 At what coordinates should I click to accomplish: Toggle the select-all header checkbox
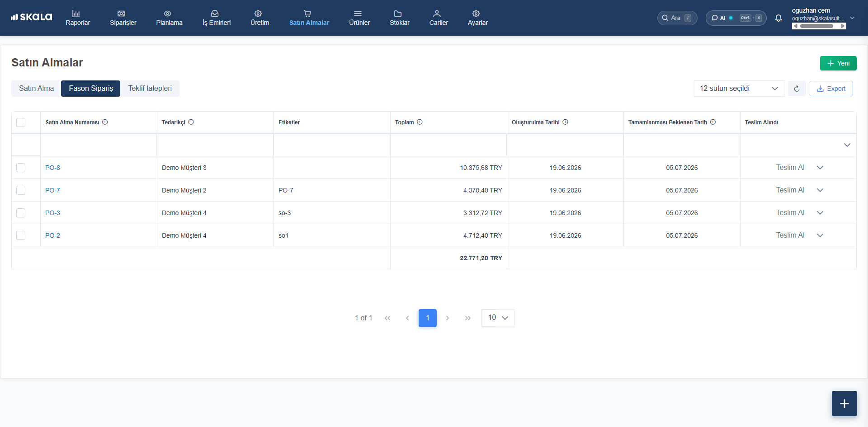coord(21,122)
